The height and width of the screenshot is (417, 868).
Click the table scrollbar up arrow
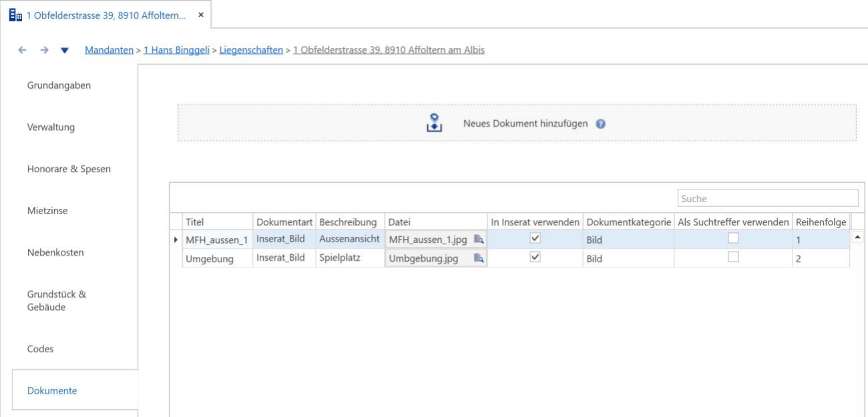pos(857,238)
